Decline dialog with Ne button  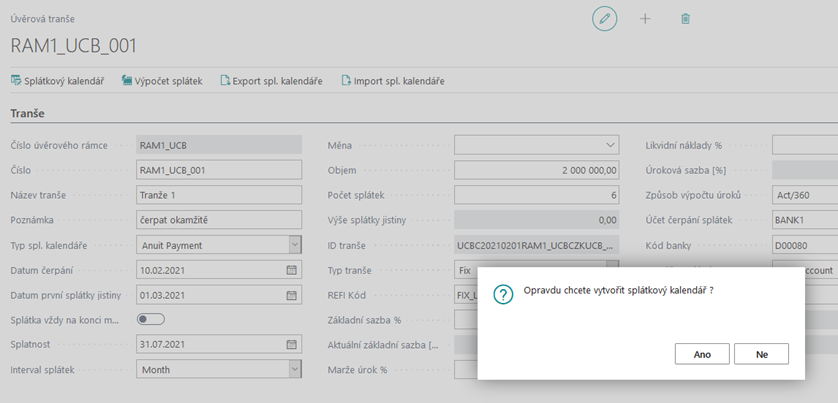(761, 353)
